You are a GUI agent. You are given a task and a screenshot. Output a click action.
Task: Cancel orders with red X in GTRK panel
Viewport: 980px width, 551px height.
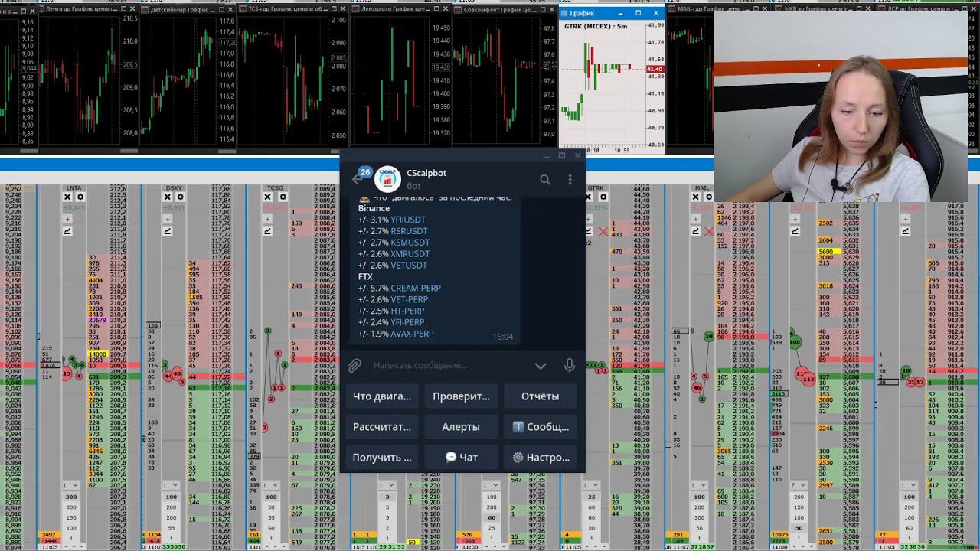pyautogui.click(x=603, y=231)
